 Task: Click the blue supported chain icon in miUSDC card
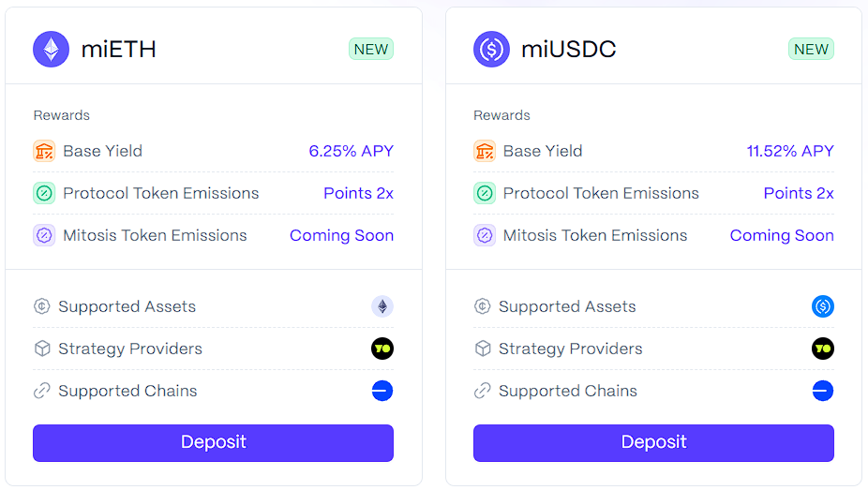[x=823, y=391]
